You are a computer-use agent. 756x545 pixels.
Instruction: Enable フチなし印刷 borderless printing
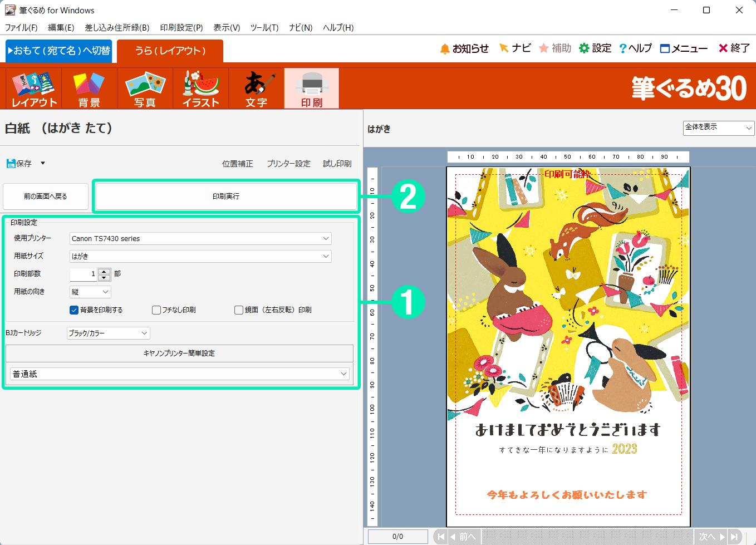tap(156, 310)
